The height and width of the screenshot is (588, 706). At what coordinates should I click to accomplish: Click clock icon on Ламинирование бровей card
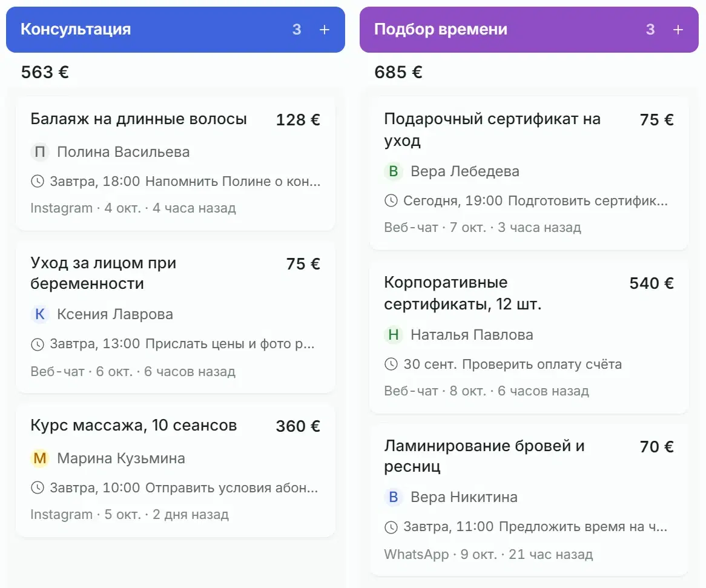click(391, 527)
